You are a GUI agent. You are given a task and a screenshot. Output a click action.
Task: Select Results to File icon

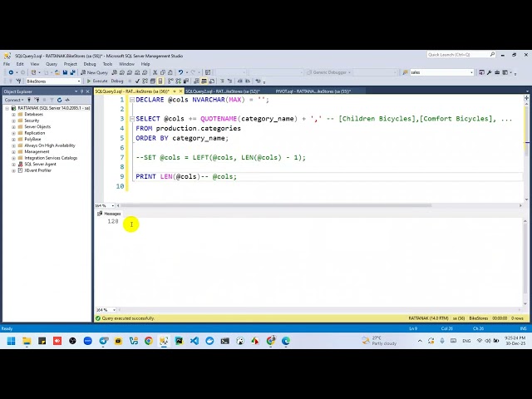tap(212, 81)
